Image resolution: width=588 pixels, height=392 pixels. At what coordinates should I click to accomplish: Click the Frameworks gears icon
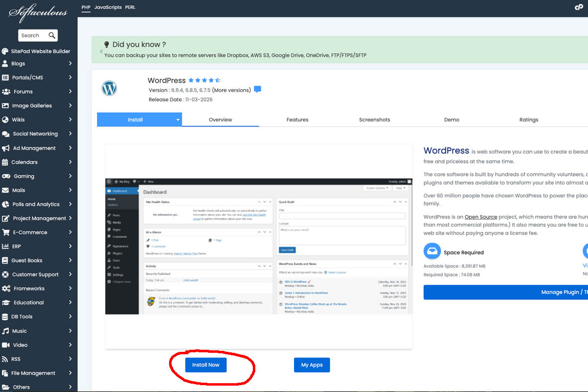pos(6,289)
